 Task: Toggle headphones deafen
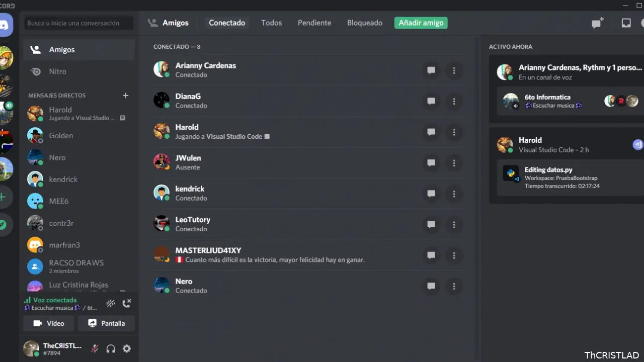click(x=111, y=348)
